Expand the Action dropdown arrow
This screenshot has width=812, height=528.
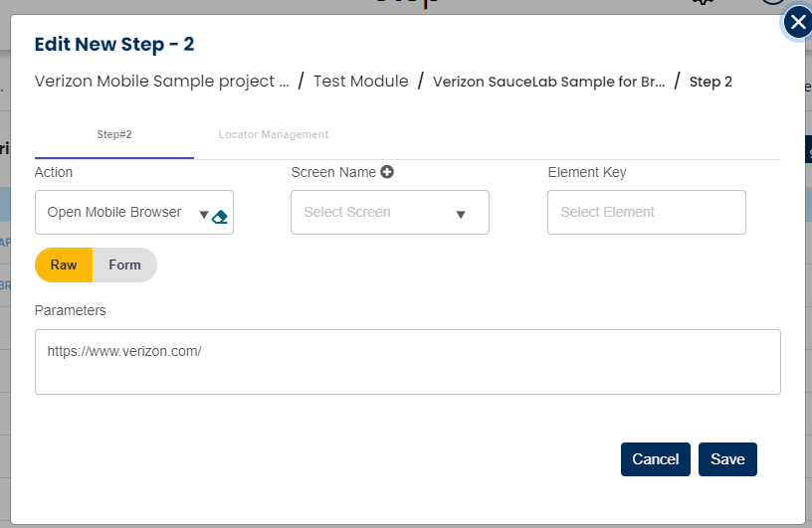coord(204,214)
